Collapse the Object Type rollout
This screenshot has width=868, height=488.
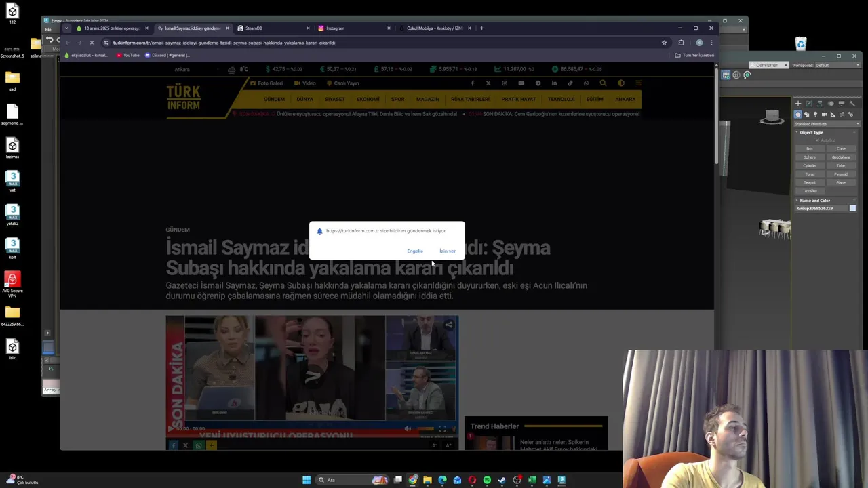coord(811,132)
